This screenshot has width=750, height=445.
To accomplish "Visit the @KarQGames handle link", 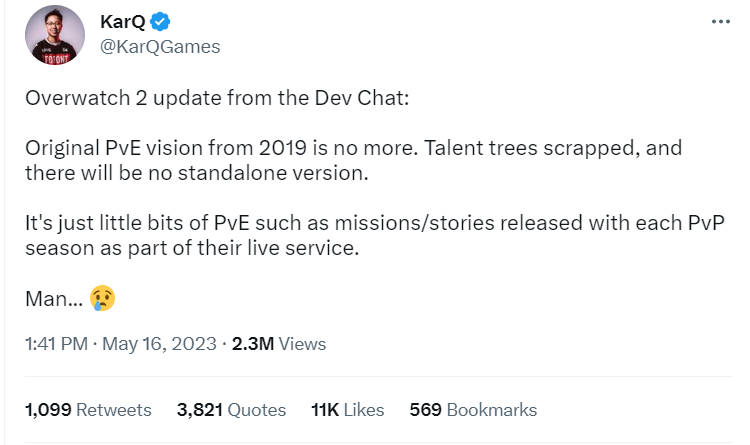I will pos(160,47).
